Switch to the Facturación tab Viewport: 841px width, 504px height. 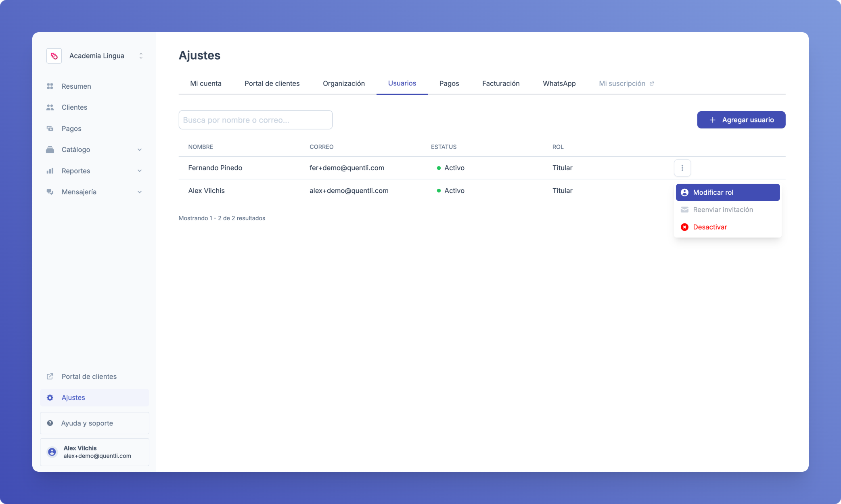[500, 83]
